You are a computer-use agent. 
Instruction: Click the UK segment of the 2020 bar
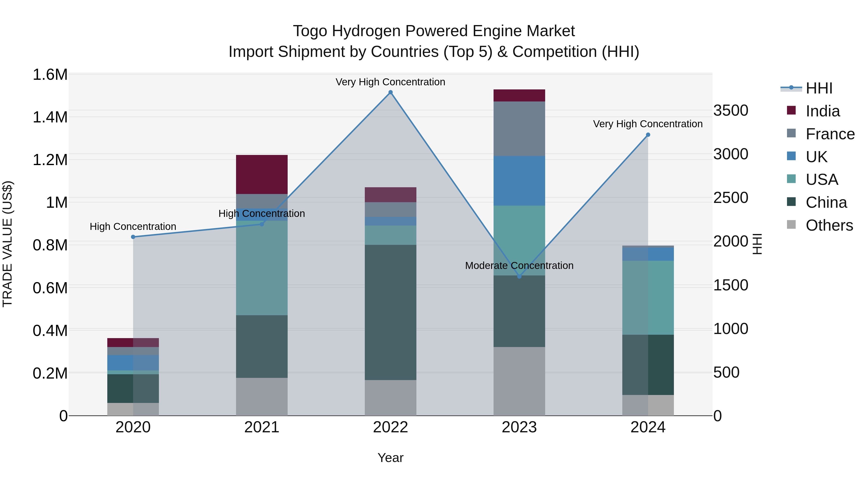pyautogui.click(x=133, y=363)
